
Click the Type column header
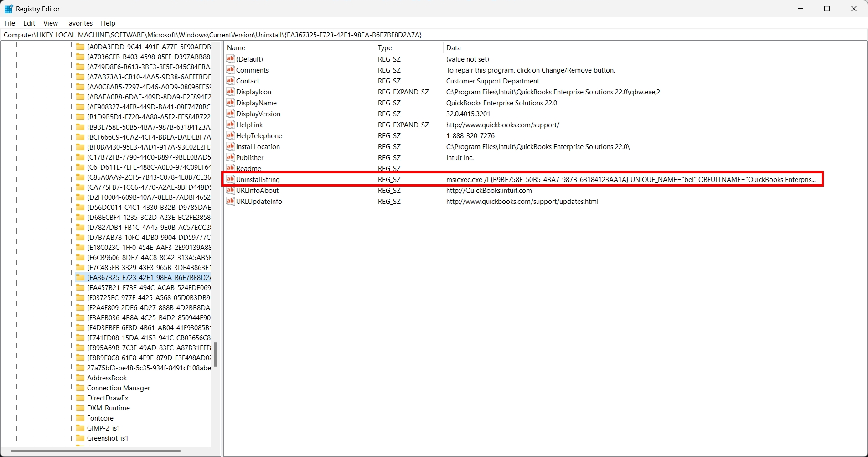point(384,47)
